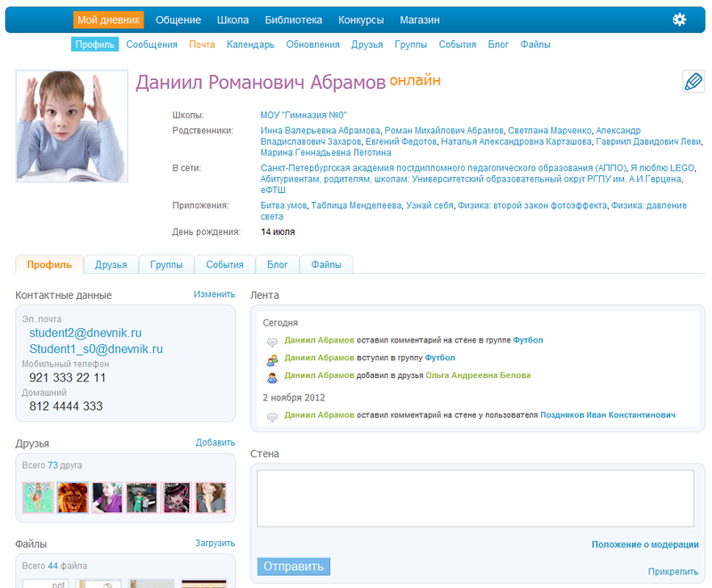Open Я люблю LEGO network link
Viewport: 712px width, 588px height.
[662, 168]
